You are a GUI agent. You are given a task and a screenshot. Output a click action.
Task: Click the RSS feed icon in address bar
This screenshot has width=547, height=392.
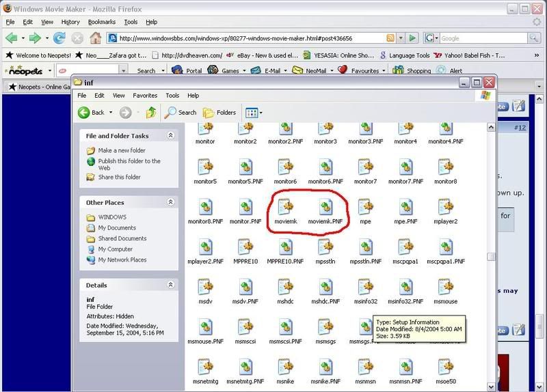coord(390,38)
